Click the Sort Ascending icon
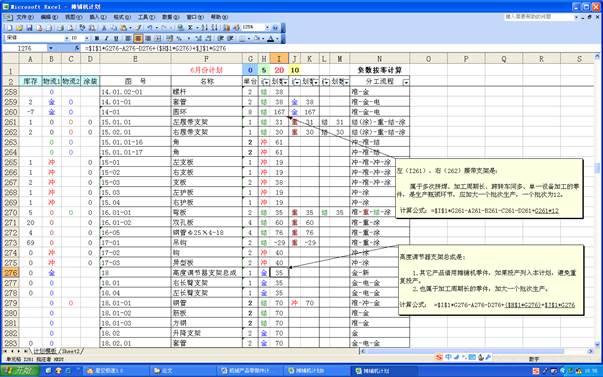Screen dimensions: 603x377 click(205, 28)
